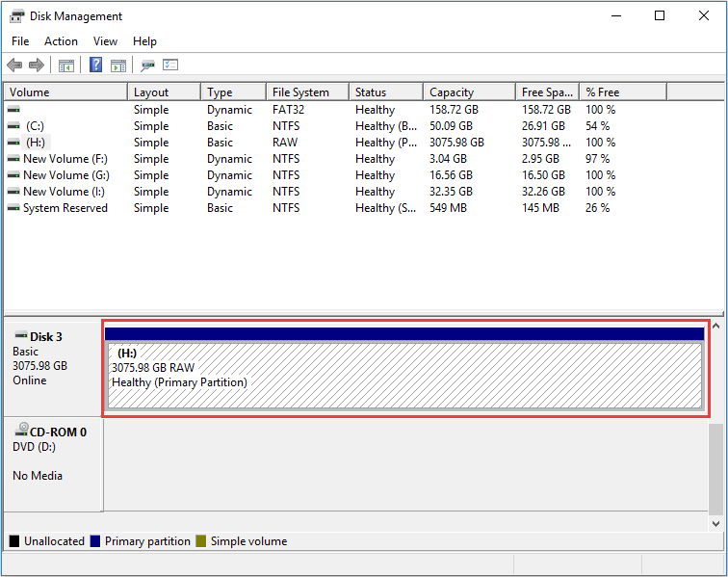Select the (C:) volume row
The width and height of the screenshot is (728, 577).
35,126
